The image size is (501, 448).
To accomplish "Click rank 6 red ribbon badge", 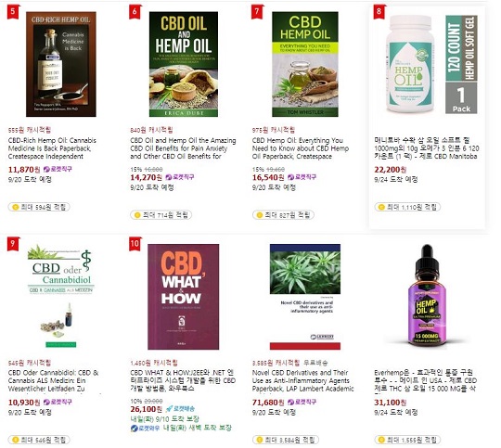I will coord(135,12).
